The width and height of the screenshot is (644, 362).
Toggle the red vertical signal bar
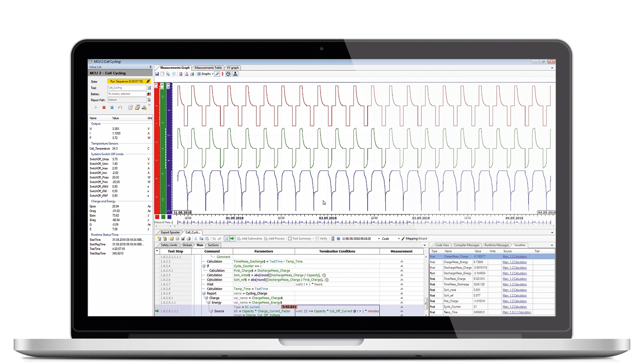[157, 149]
